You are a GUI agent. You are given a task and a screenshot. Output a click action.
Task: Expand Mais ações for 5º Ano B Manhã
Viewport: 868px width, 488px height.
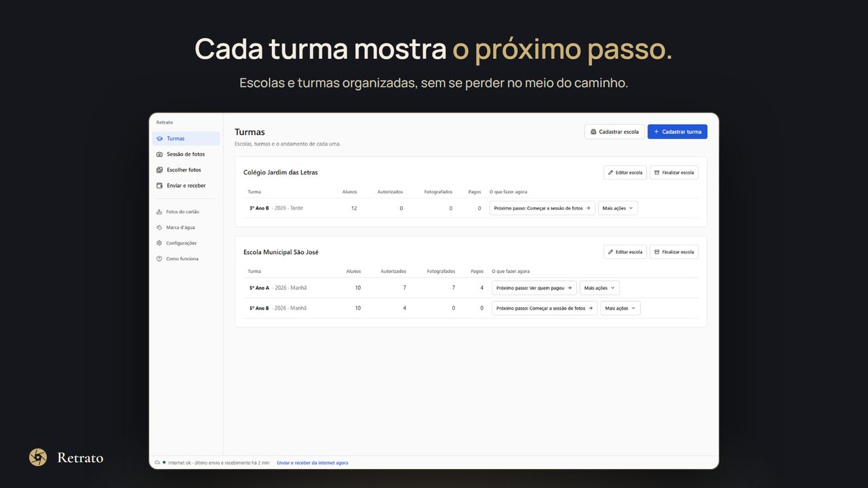tap(620, 308)
